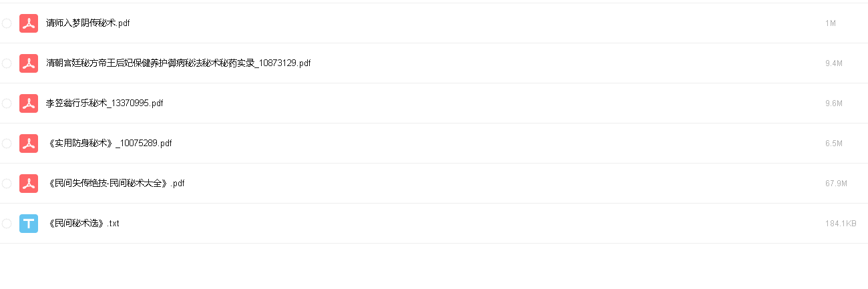
Task: Click the 184.1KB file size label
Action: pos(841,224)
